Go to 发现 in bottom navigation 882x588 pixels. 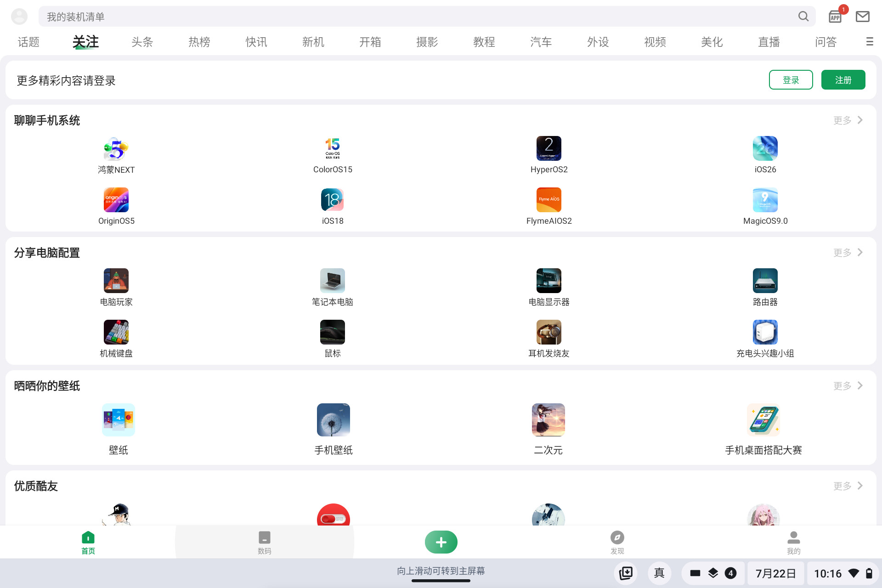pos(617,543)
